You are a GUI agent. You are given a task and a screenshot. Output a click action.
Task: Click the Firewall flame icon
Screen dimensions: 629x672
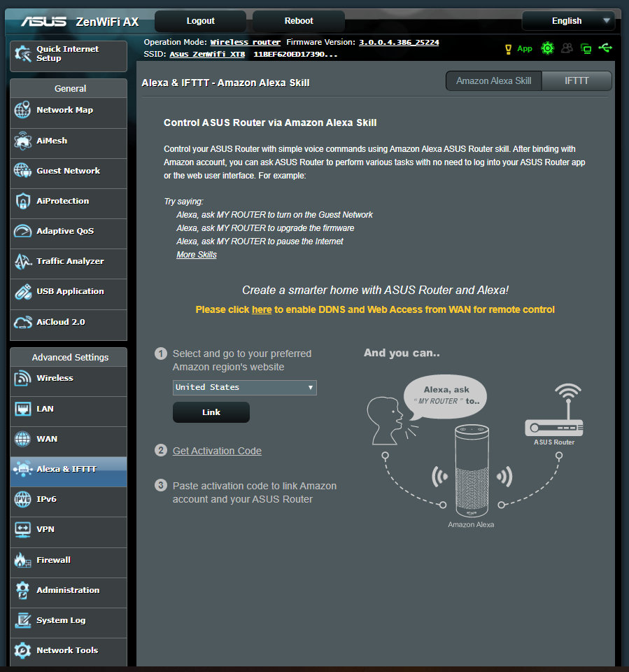(x=22, y=560)
